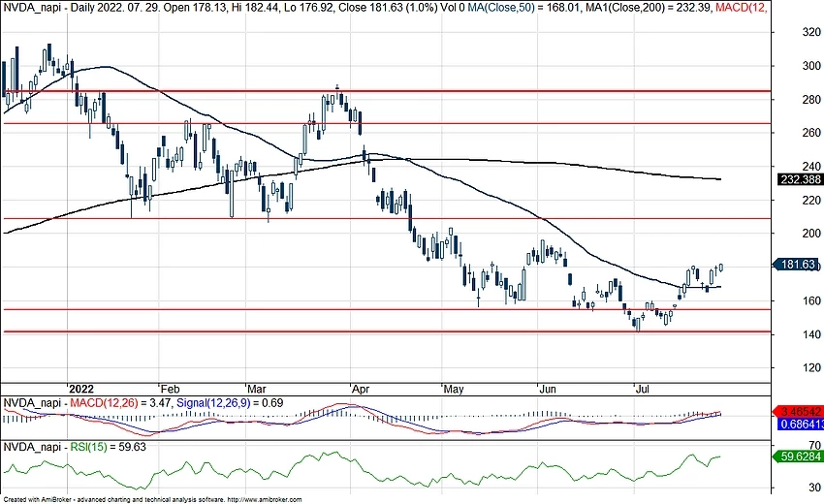This screenshot has height=504, width=824.
Task: Click the 140 price axis label
Action: (811, 334)
